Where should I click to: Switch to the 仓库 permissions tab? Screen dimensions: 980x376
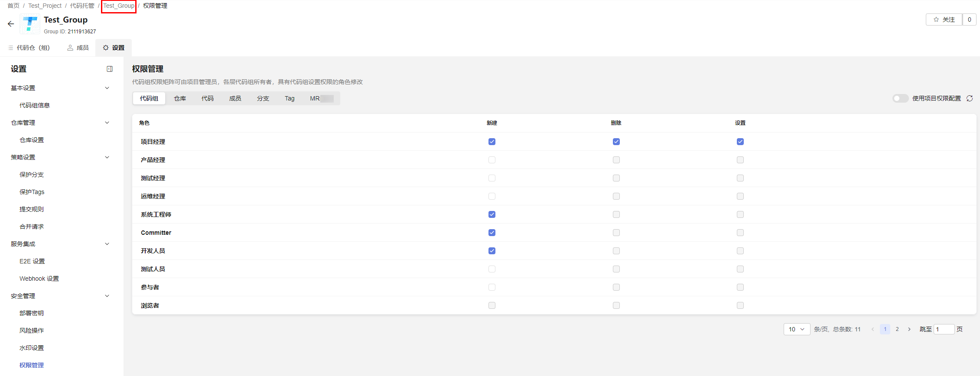[180, 98]
